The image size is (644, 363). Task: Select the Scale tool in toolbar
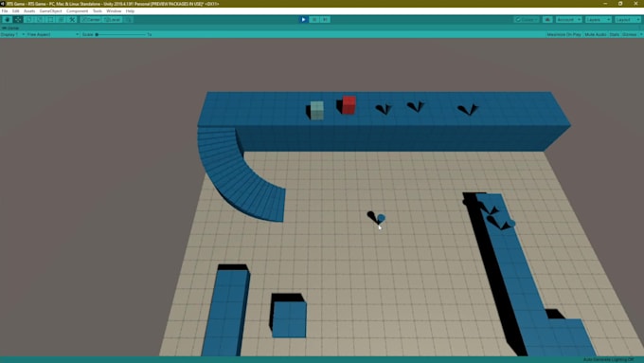pos(40,20)
